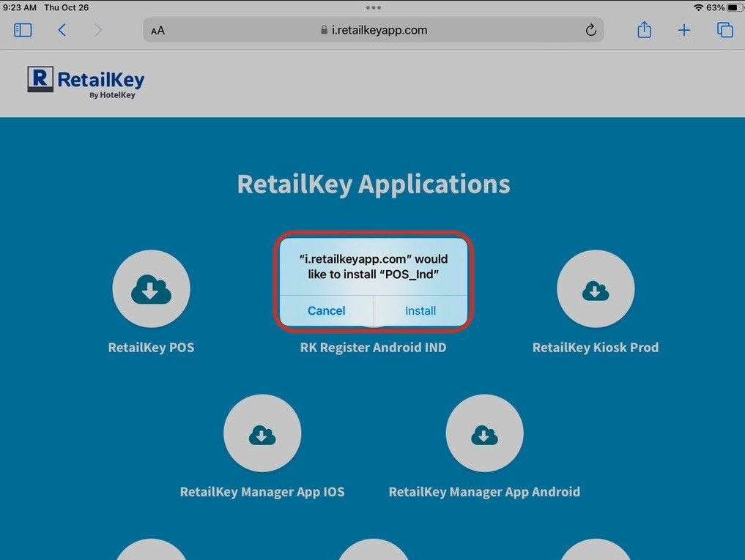Screen dimensions: 745x560
Task: Tap Install in the POS_Ind dialog
Action: 420,310
